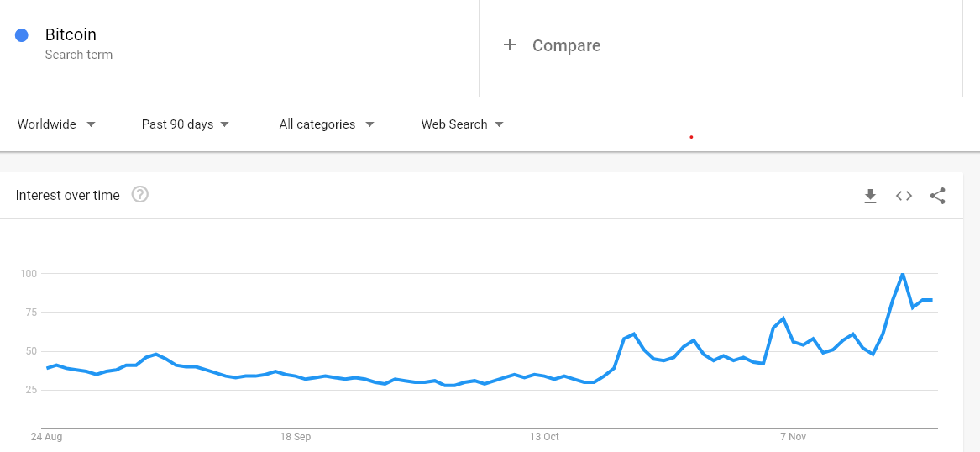This screenshot has width=980, height=452.
Task: Add a comparison term with Compare
Action: point(566,45)
